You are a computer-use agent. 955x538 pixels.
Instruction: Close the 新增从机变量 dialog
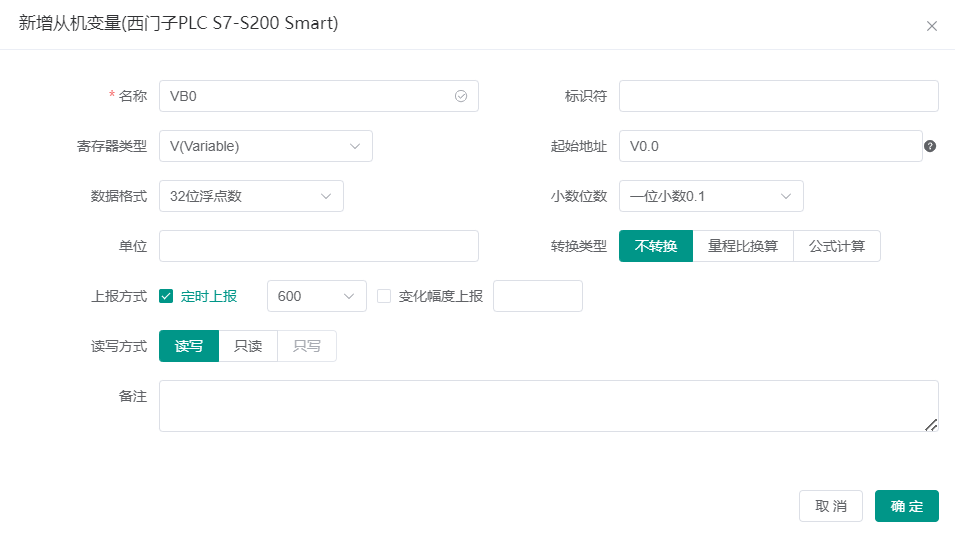(931, 26)
